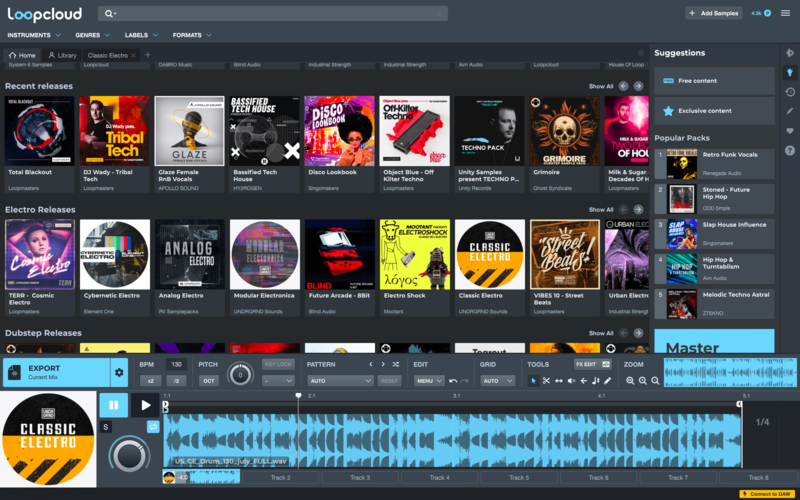Open history from the right sidebar

point(790,92)
